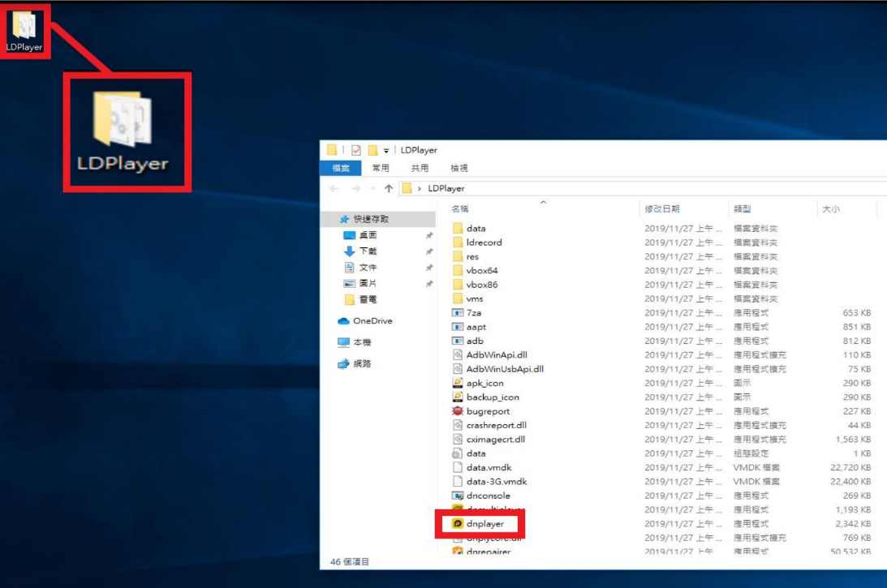Image resolution: width=887 pixels, height=588 pixels.
Task: Select the vbox86 folder name
Action: [482, 285]
